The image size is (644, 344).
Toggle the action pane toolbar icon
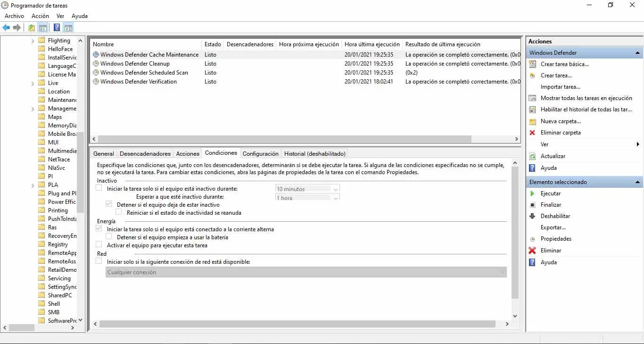(68, 27)
